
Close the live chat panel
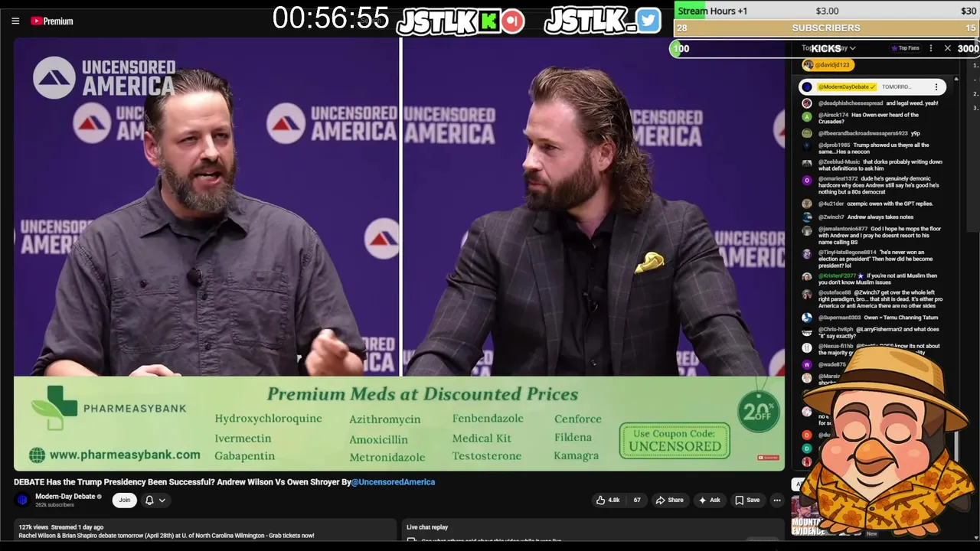click(947, 48)
